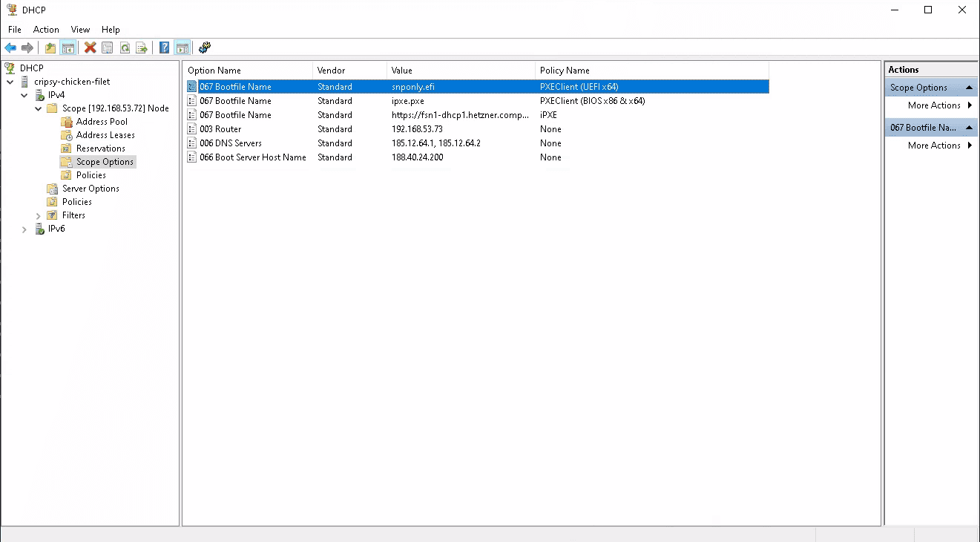Click the wrench toolbar icon

point(205,48)
